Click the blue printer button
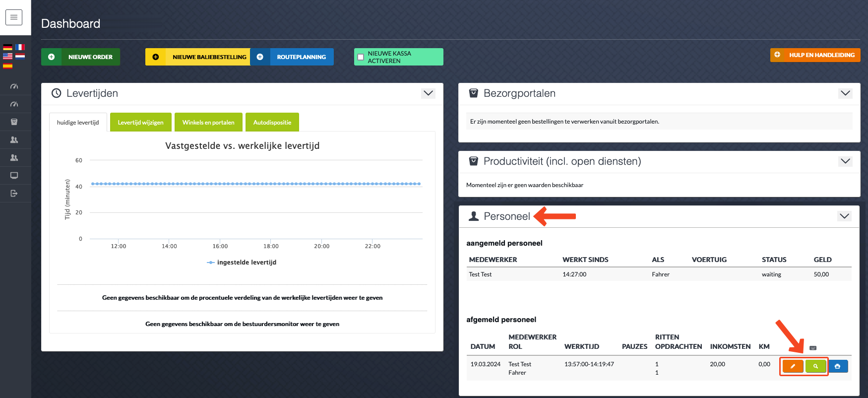The image size is (868, 398). [x=838, y=366]
